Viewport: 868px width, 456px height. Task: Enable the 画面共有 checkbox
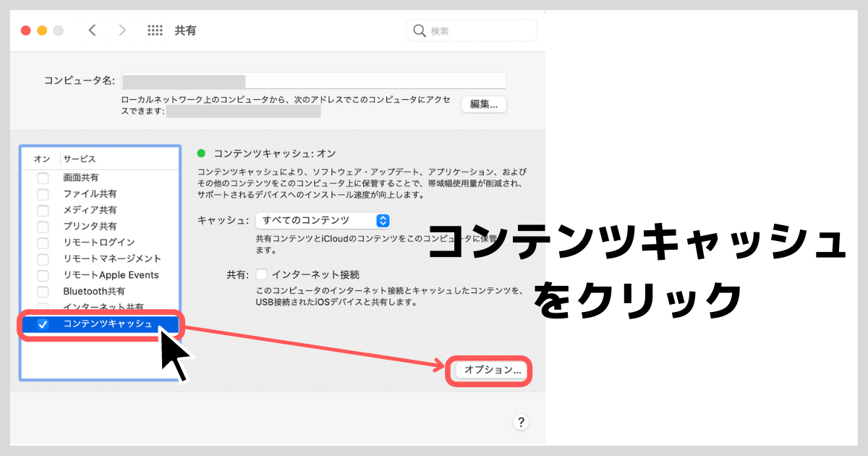coord(43,178)
